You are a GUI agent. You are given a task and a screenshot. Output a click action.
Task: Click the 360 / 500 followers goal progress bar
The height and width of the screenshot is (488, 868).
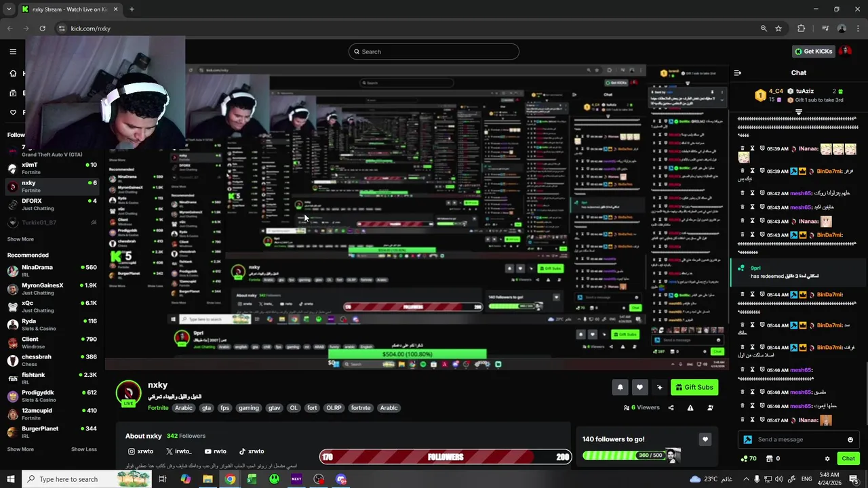(624, 455)
